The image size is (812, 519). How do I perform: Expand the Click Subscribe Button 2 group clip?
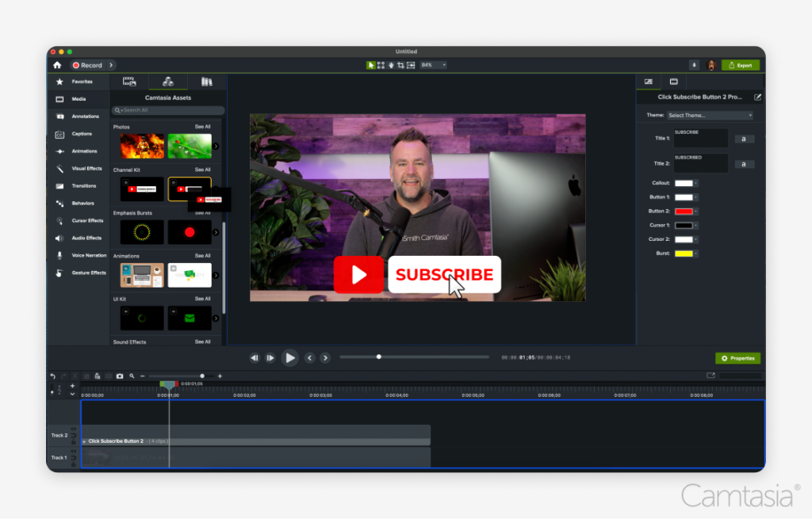click(84, 441)
